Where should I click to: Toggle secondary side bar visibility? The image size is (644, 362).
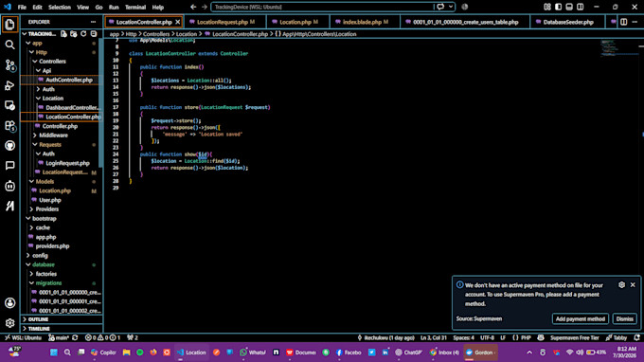[x=581, y=7]
